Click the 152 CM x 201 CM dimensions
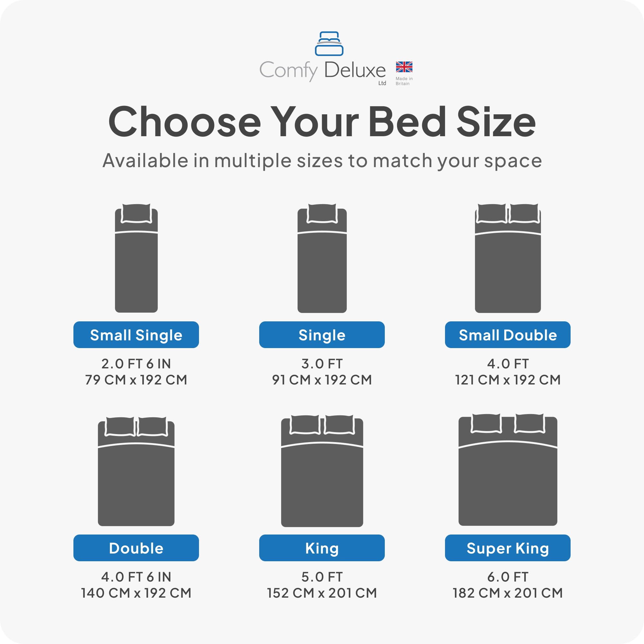This screenshot has height=644, width=644. [322, 593]
